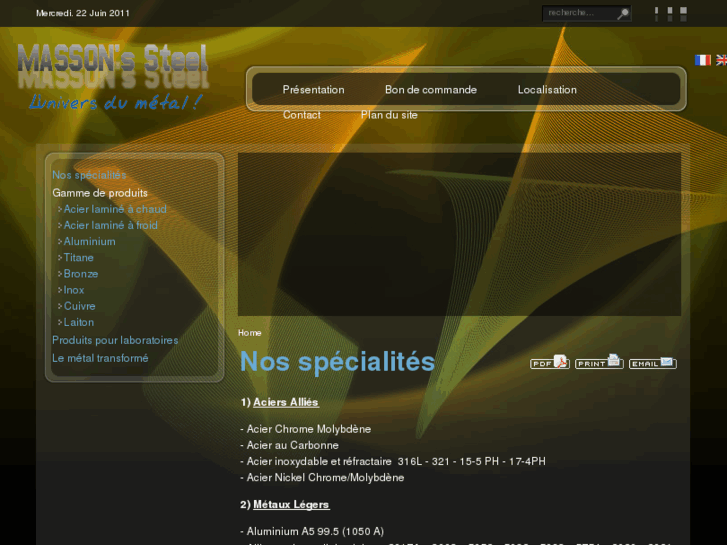The height and width of the screenshot is (545, 727).
Task: Open Le métal transformé link
Action: pyautogui.click(x=100, y=358)
